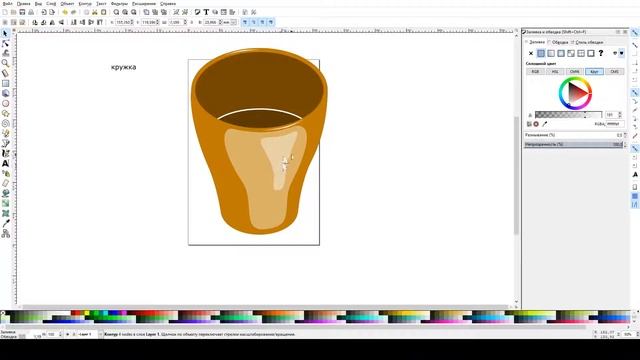Switch color mode to CMS
This screenshot has height=360, width=640.
(x=614, y=71)
